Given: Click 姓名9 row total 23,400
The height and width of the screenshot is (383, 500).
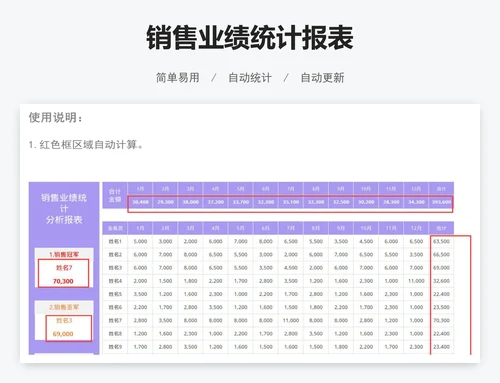Looking at the screenshot, I should click(x=441, y=347).
